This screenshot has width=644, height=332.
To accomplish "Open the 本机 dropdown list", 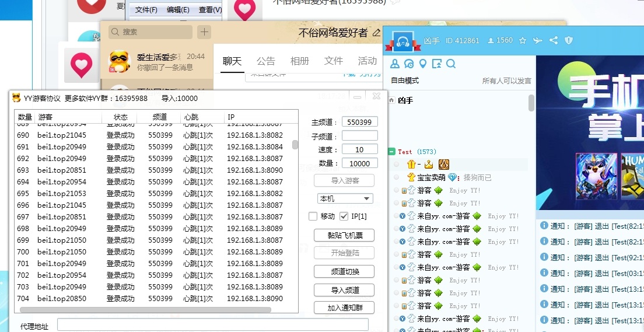I will coord(345,198).
